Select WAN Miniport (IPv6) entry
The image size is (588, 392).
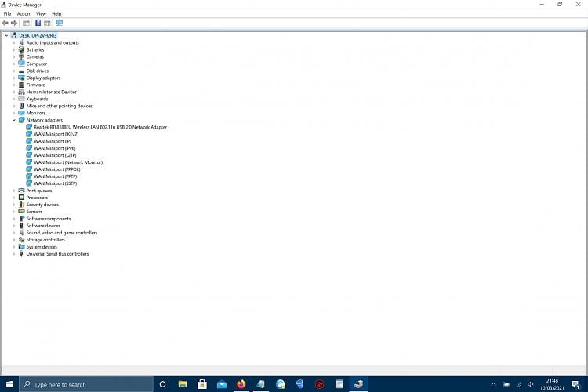pos(54,148)
